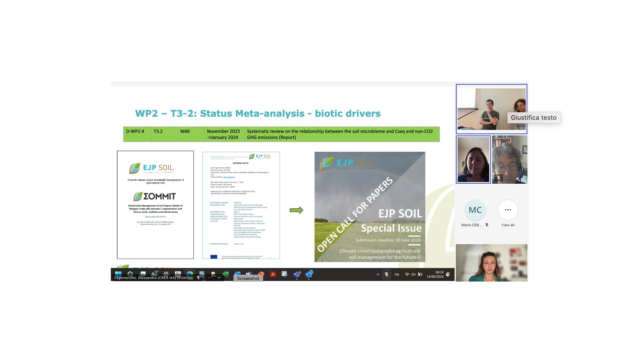The height and width of the screenshot is (353, 644).
Task: Open the Wi-Fi network tray icon
Action: [407, 274]
